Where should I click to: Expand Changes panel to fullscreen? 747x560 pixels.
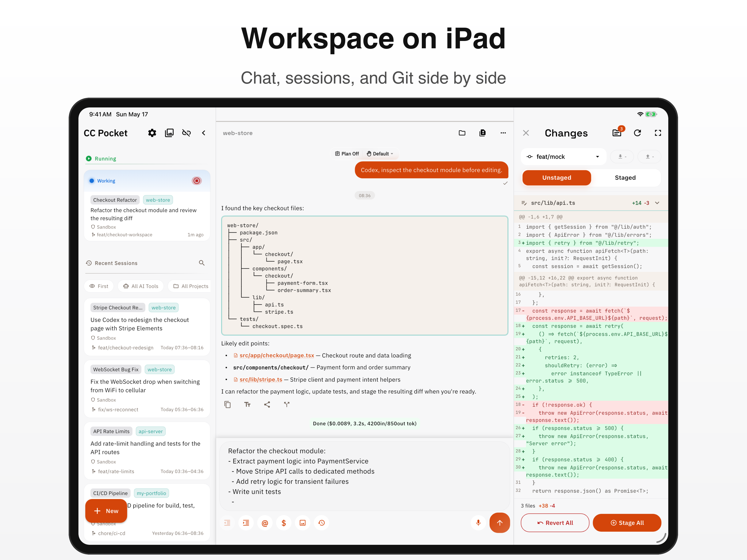658,133
